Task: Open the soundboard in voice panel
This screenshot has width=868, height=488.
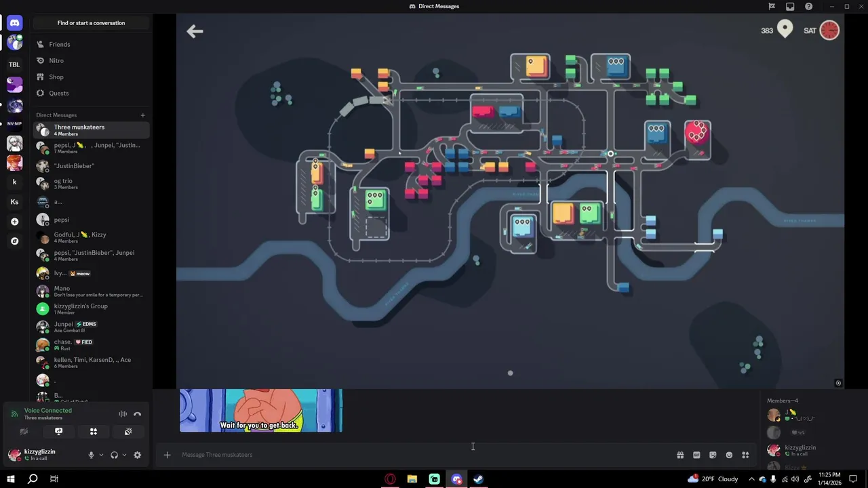Action: pos(128,432)
